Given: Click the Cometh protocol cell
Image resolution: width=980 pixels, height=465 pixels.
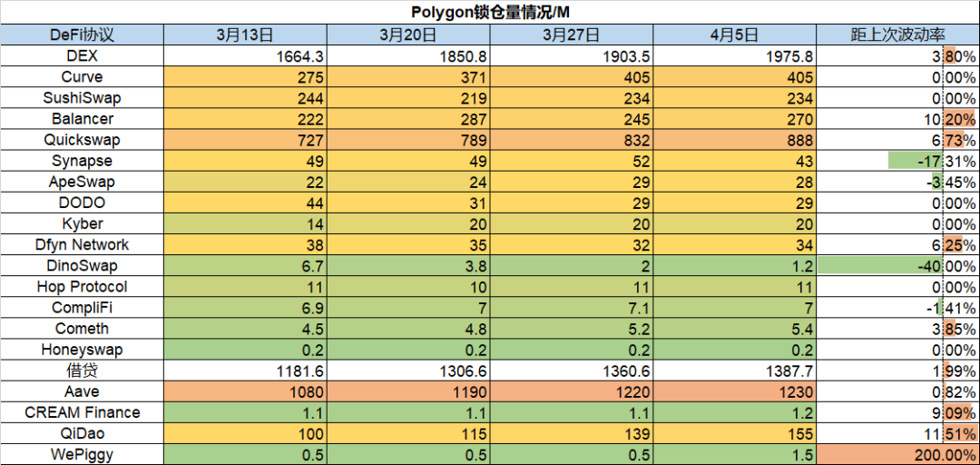Looking at the screenshot, I should (82, 329).
